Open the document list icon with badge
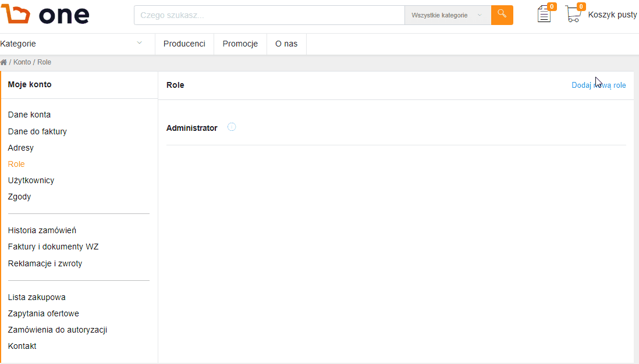 pos(544,14)
